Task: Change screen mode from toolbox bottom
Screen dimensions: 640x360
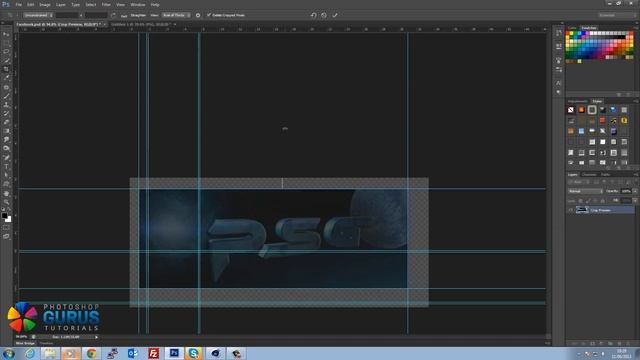Action: click(x=6, y=236)
